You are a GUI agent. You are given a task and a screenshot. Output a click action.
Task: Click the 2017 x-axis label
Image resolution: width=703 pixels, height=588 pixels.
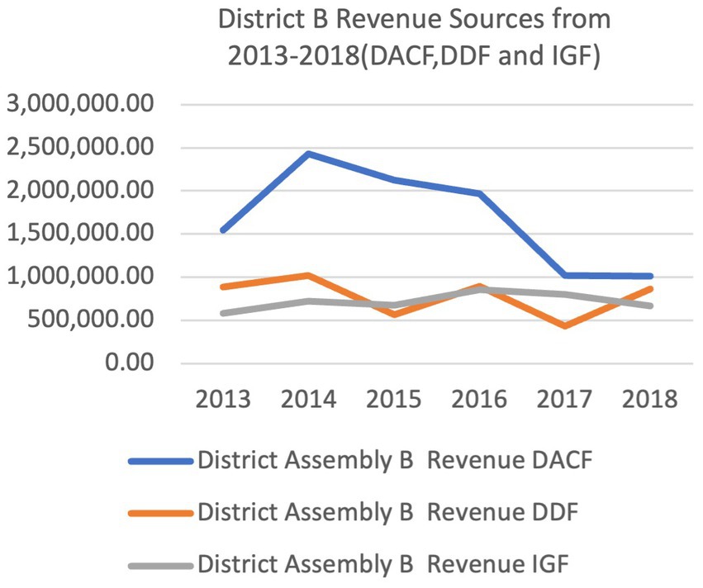coord(564,399)
